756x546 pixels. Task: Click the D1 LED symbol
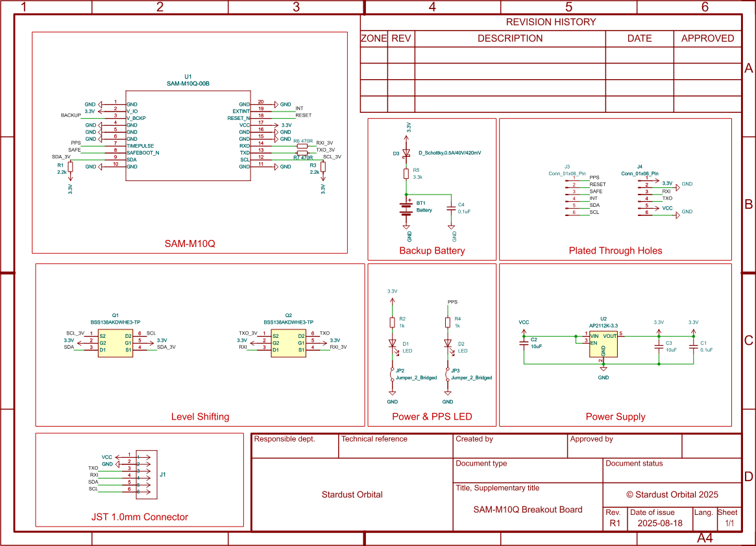pyautogui.click(x=392, y=344)
